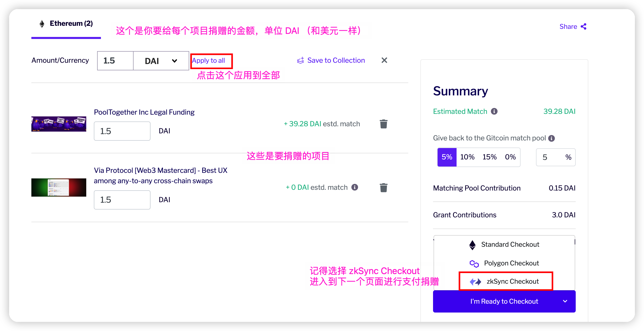This screenshot has width=644, height=331.
Task: Choose Standard Checkout from the menu
Action: (504, 245)
